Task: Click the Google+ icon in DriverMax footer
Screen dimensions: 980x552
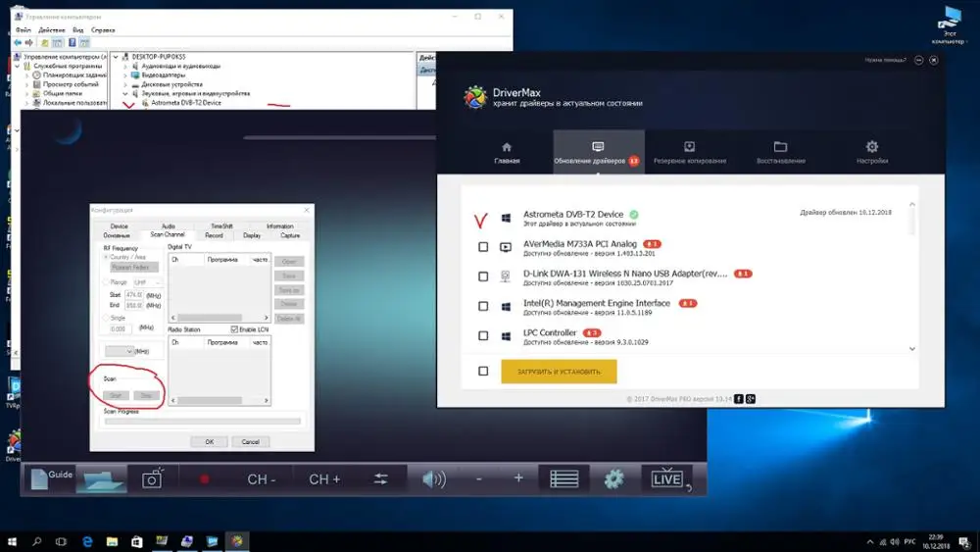Action: coord(751,399)
